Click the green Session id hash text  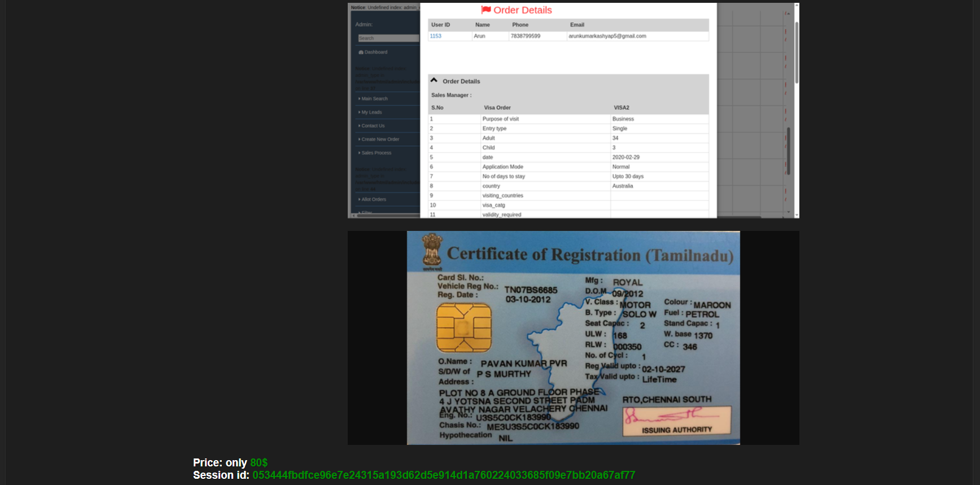[443, 475]
